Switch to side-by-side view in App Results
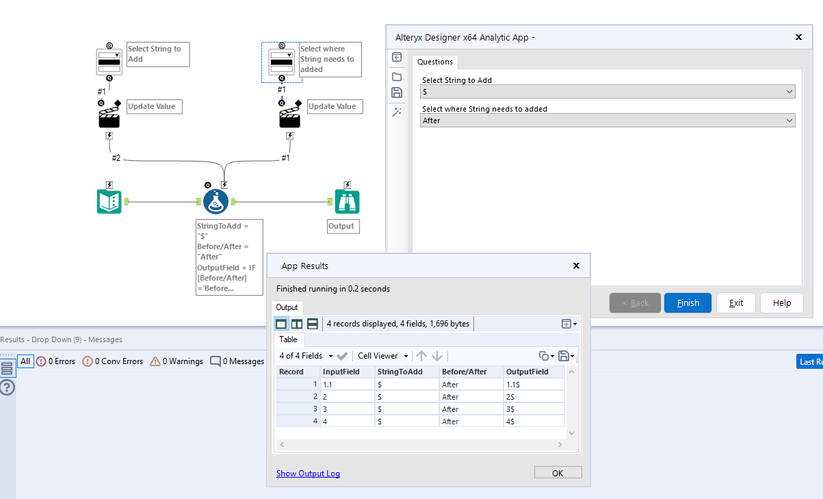823x499 pixels. (x=297, y=324)
